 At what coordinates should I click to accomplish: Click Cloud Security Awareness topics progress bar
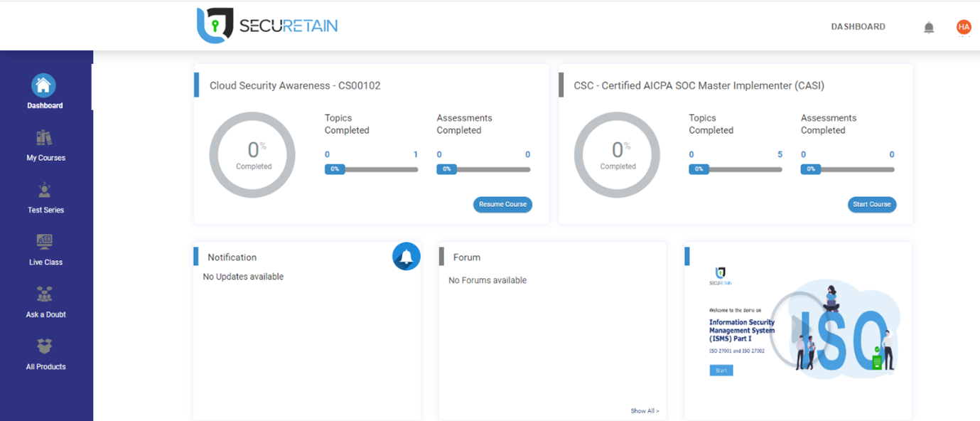tap(371, 169)
